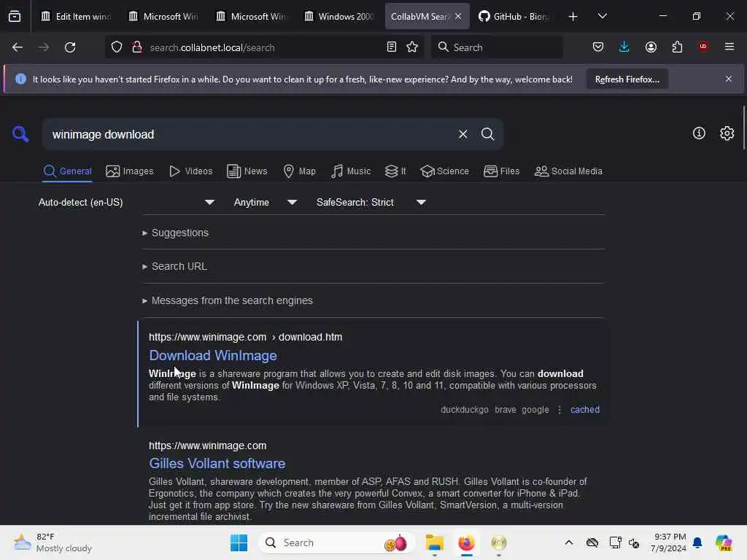The height and width of the screenshot is (560, 747).
Task: Dismiss the Firefox refresh notification
Action: [x=729, y=79]
